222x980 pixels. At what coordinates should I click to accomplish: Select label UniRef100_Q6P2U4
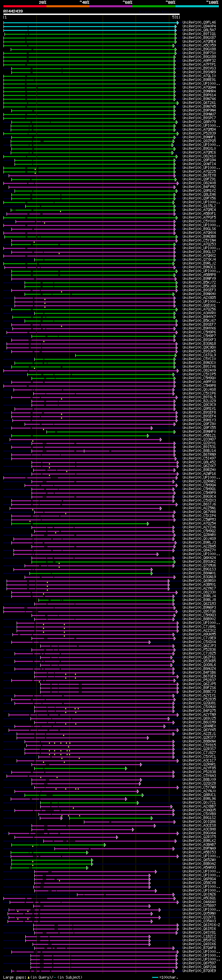[199, 967]
